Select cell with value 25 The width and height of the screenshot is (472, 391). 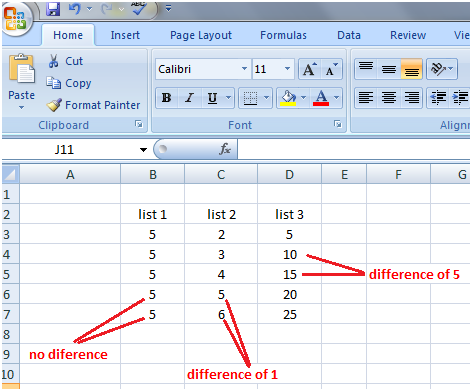[x=289, y=314]
